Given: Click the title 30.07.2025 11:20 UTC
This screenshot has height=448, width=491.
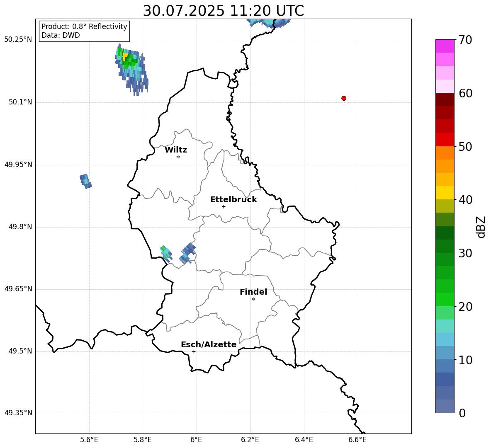Looking at the screenshot, I should [x=224, y=11].
